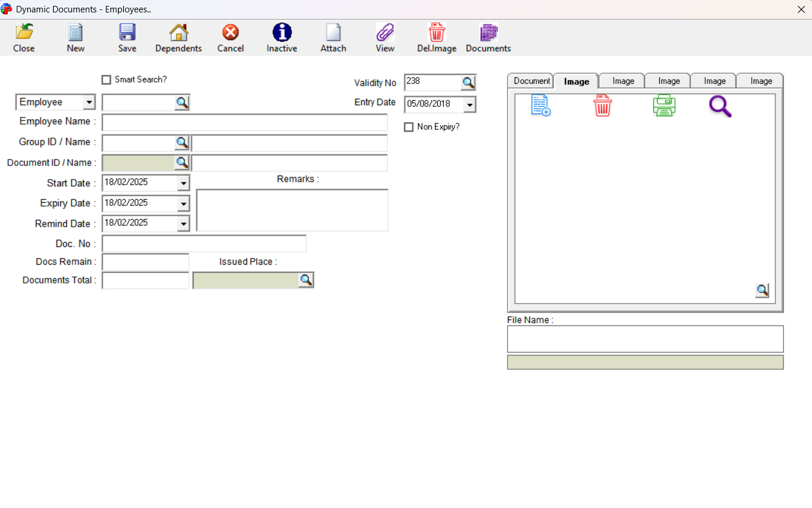
Task: Print the image using green printer icon
Action: point(664,106)
